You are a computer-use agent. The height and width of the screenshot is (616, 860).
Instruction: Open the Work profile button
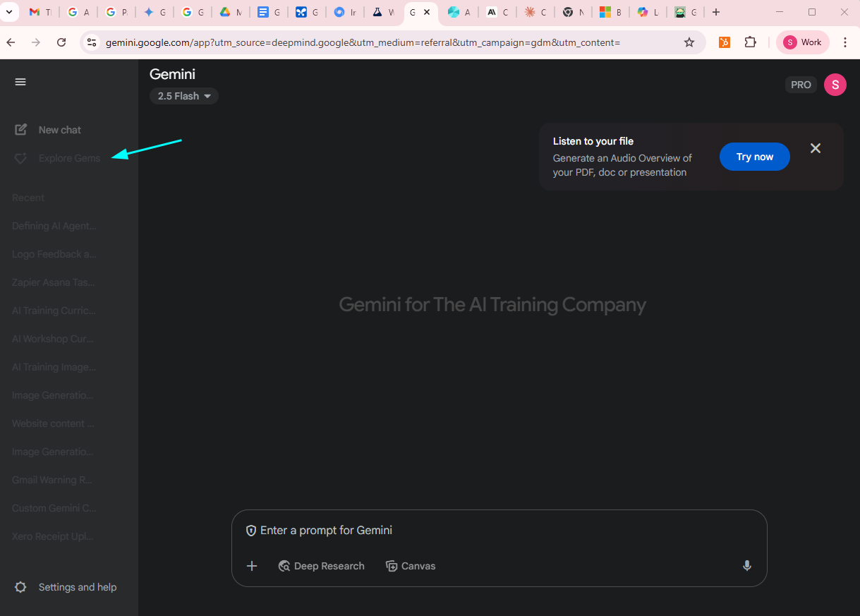tap(803, 42)
